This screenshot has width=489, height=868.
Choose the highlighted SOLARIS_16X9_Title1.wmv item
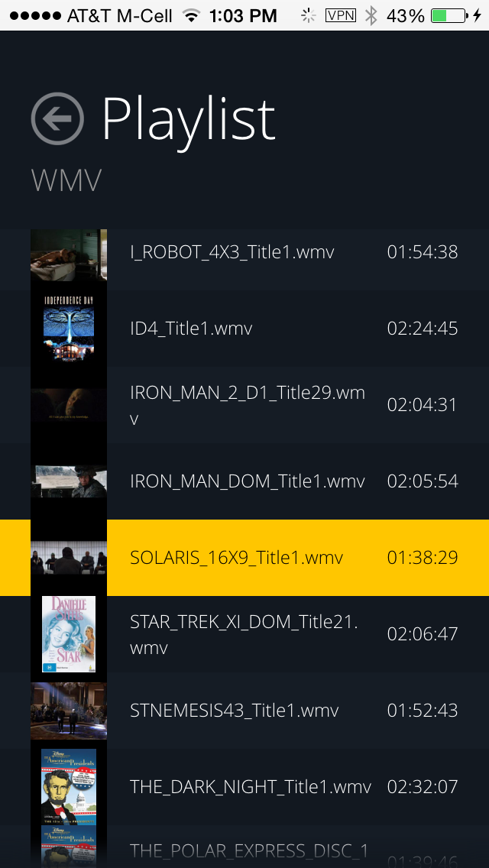(244, 558)
